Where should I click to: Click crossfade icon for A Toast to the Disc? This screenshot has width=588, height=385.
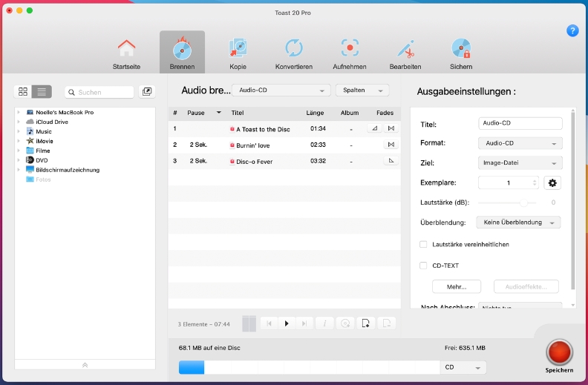coord(391,128)
